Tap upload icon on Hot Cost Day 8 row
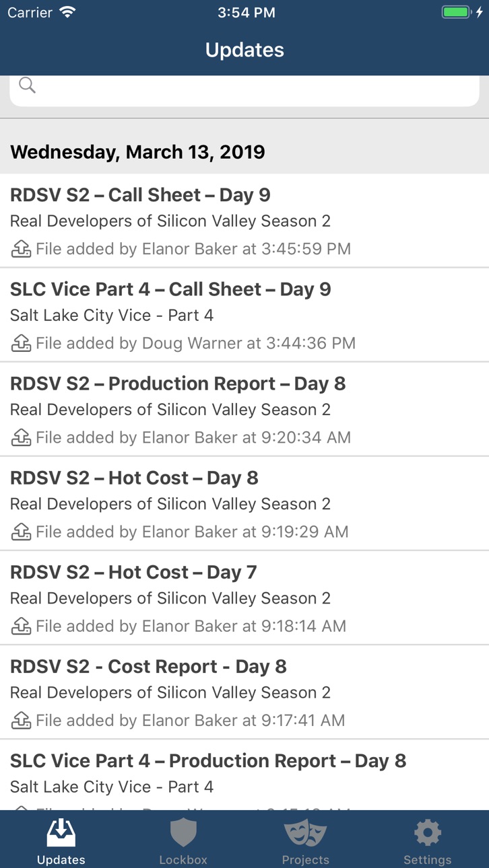This screenshot has width=489, height=868. 22,532
